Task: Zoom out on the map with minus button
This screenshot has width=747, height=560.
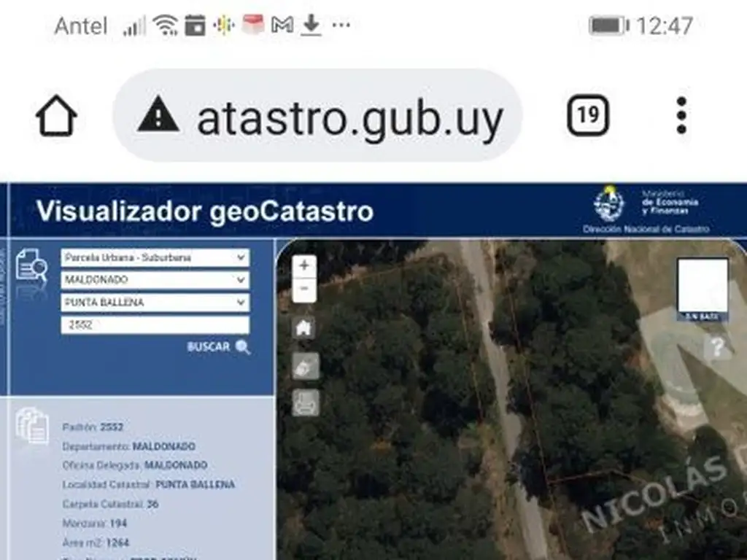Action: [x=304, y=289]
